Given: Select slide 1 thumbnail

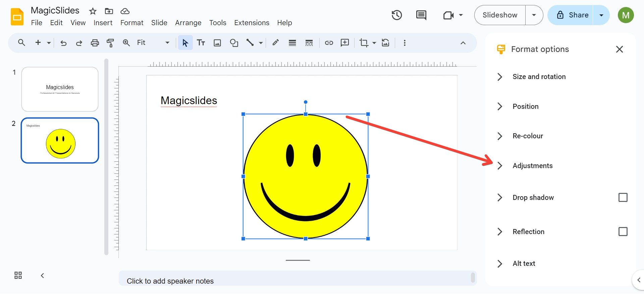Looking at the screenshot, I should tap(60, 89).
